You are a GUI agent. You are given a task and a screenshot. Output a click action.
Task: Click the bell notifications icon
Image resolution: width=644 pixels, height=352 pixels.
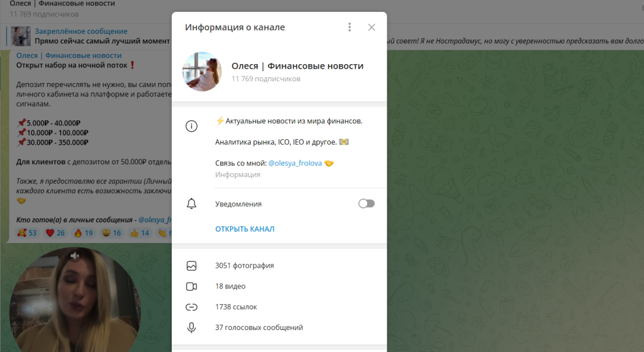[x=191, y=204]
